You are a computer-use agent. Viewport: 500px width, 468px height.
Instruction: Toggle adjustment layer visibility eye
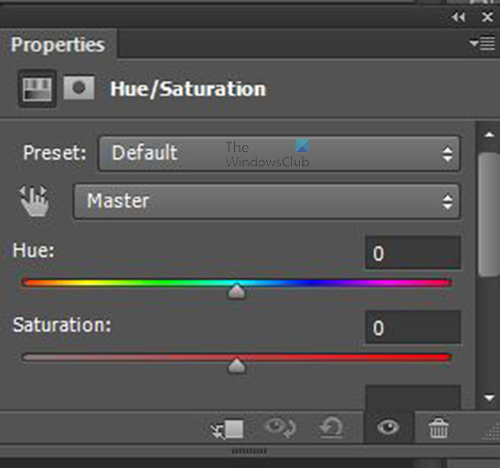388,427
